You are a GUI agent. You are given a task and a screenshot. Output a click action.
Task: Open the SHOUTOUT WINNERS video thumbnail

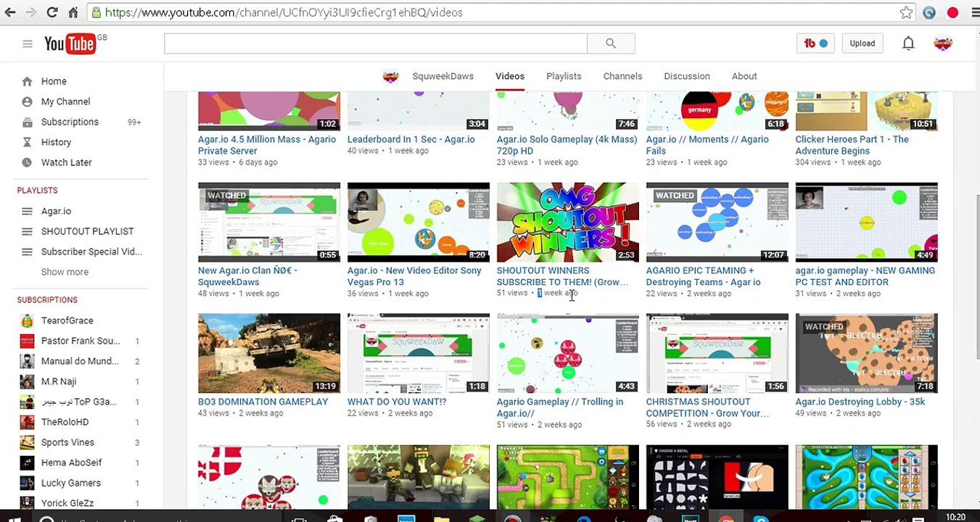tap(568, 222)
